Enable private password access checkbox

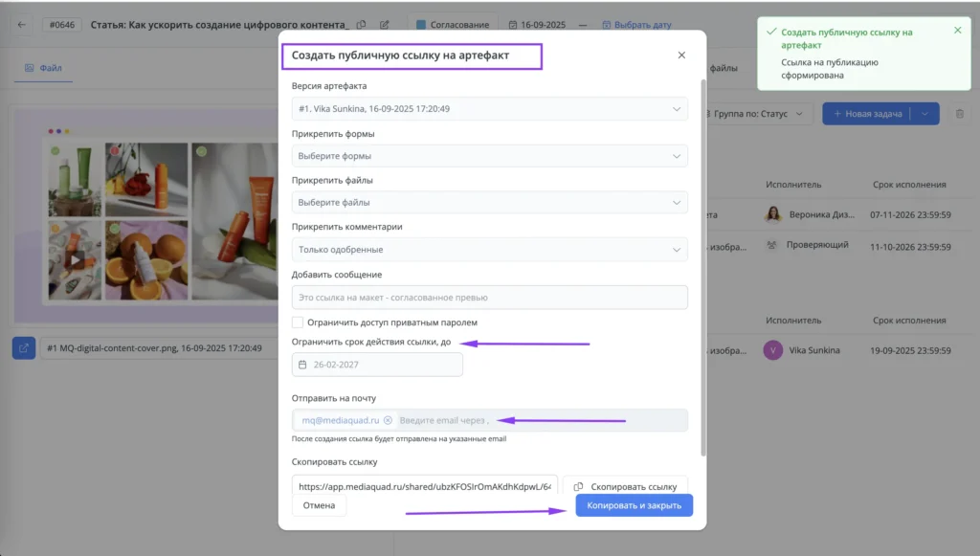(298, 322)
